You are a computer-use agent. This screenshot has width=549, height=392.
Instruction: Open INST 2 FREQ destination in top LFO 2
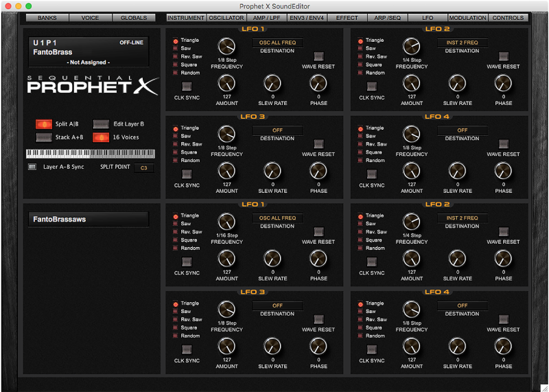462,43
